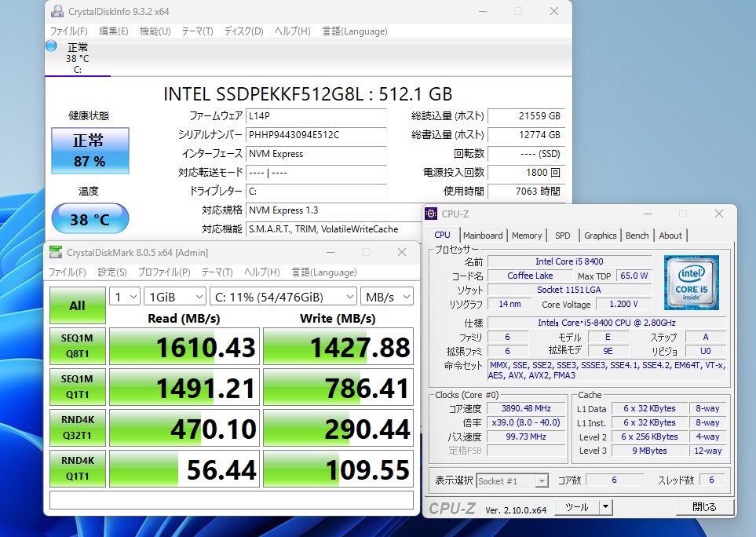Click the RND4K Q1T1 read result 56.44

[x=184, y=469]
